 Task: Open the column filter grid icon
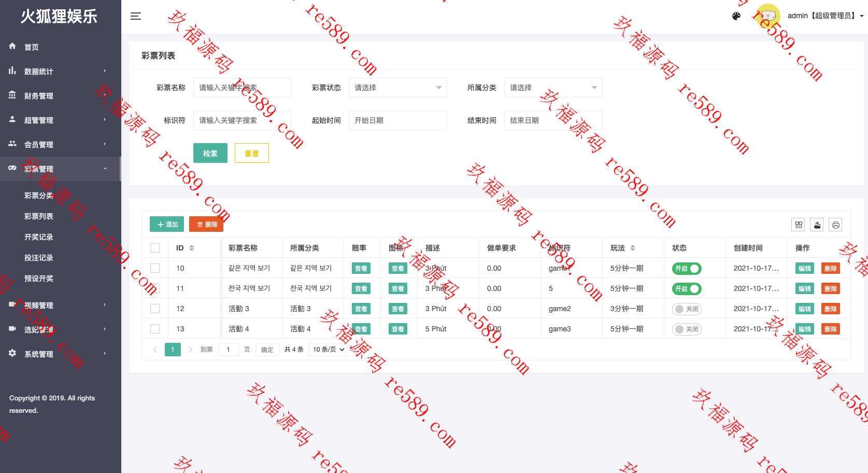[798, 225]
